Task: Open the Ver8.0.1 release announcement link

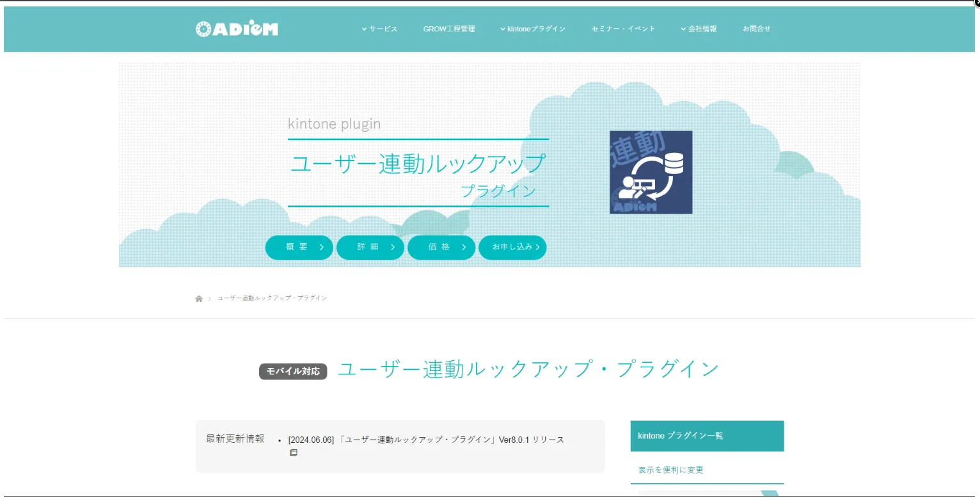Action: click(426, 440)
